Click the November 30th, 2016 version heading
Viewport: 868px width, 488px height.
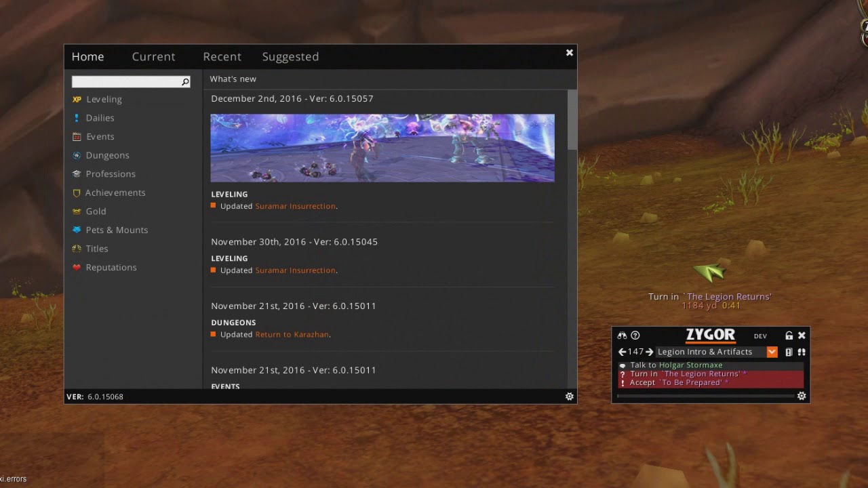click(294, 242)
